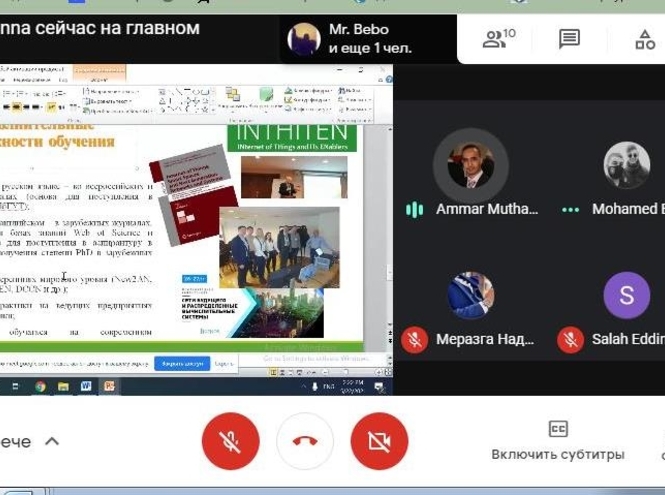Open Chrome from shared taskbar
The image size is (665, 495).
pyautogui.click(x=40, y=386)
